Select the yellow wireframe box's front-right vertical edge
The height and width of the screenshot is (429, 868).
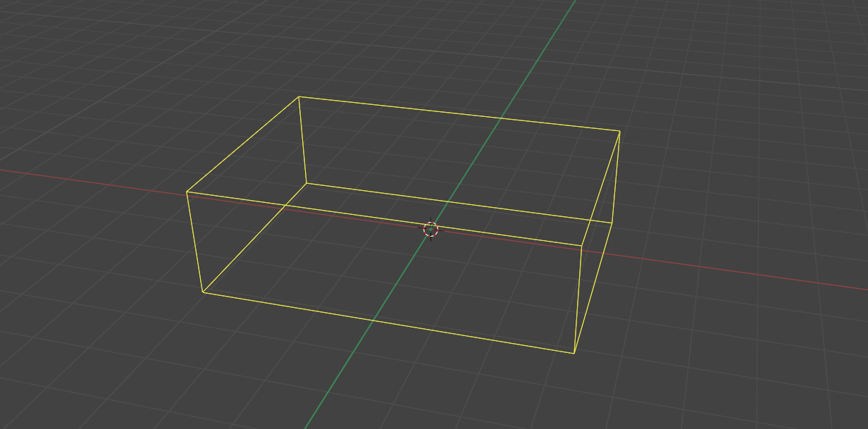[578, 299]
